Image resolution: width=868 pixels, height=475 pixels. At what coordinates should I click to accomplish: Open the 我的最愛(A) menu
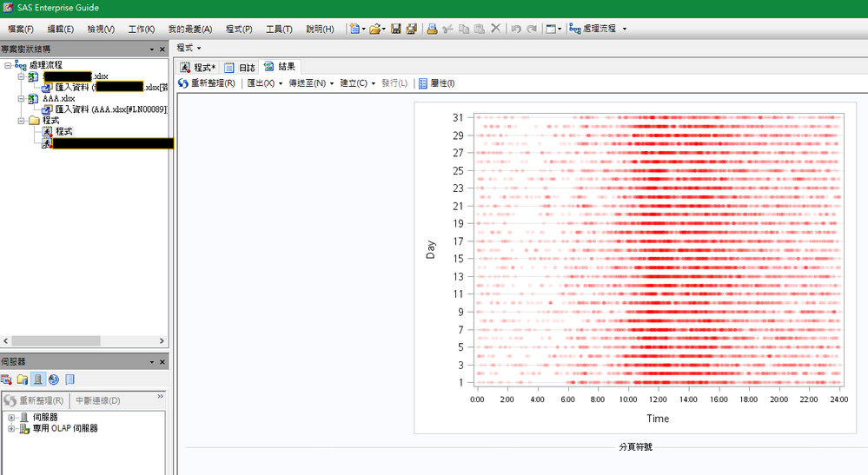tap(190, 29)
